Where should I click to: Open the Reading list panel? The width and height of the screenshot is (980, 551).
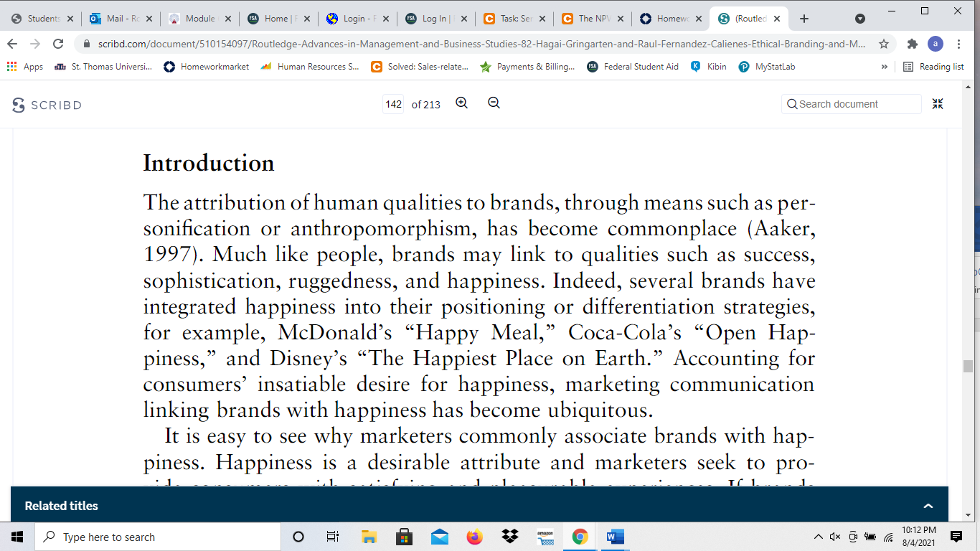click(933, 67)
